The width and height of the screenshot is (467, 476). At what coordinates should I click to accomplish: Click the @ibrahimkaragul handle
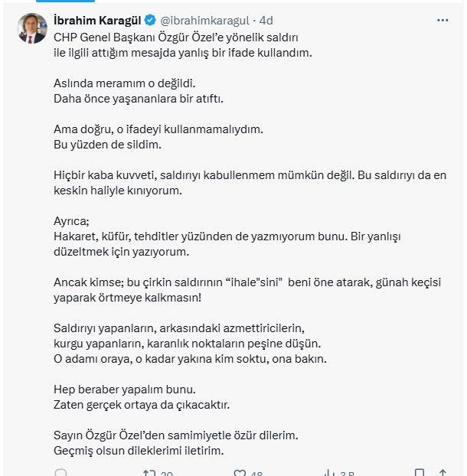[x=205, y=21]
